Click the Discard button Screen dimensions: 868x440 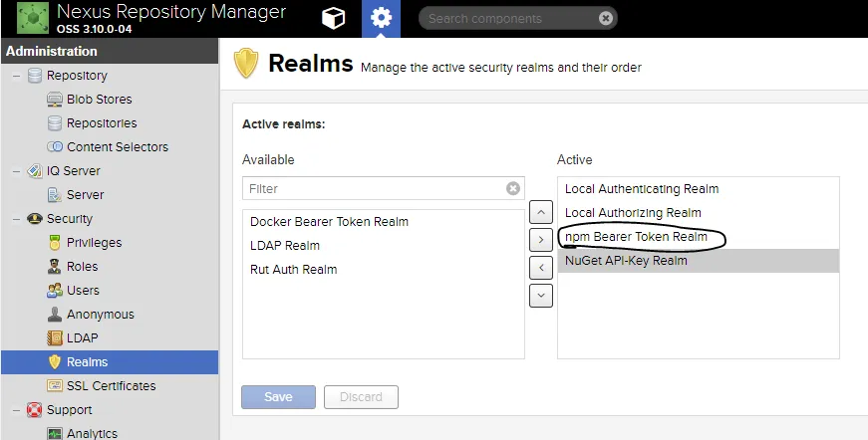[361, 397]
